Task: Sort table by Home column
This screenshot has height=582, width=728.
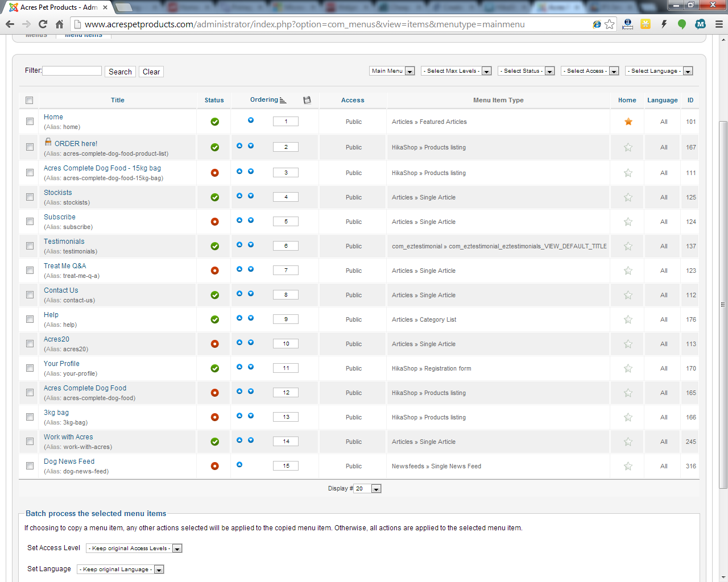Action: point(627,100)
